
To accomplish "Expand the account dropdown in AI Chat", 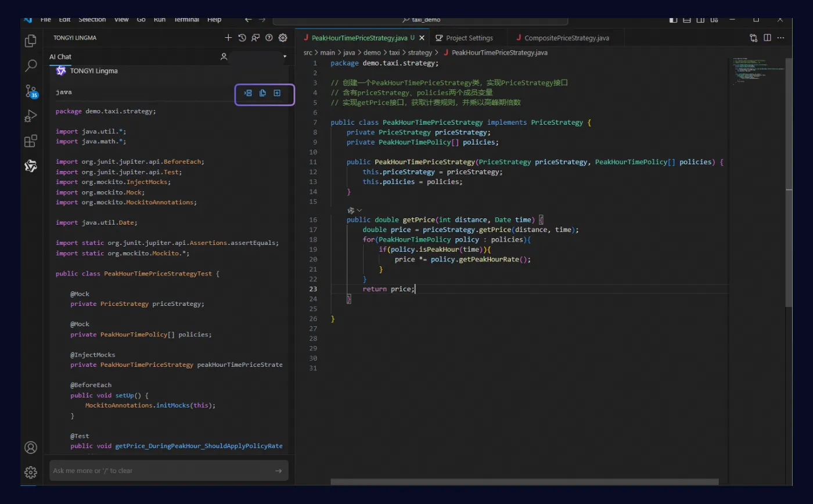I will point(285,57).
